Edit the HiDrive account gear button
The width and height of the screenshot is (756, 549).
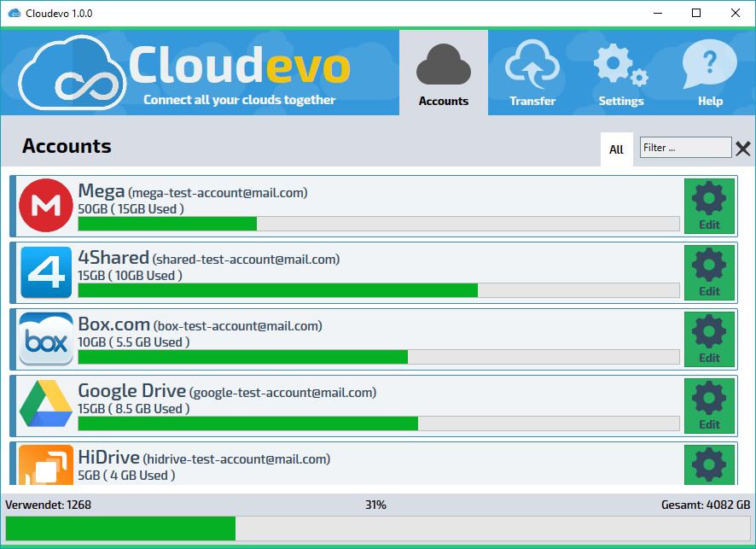(x=709, y=464)
